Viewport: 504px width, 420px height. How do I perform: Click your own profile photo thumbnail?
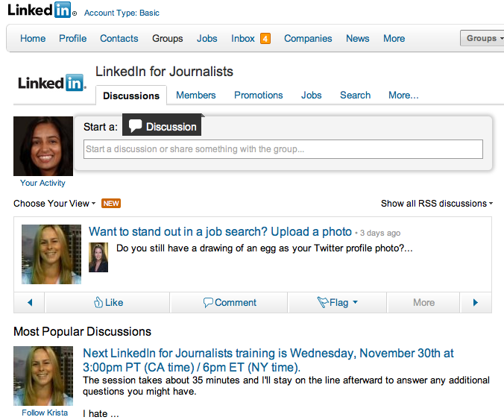pyautogui.click(x=43, y=146)
